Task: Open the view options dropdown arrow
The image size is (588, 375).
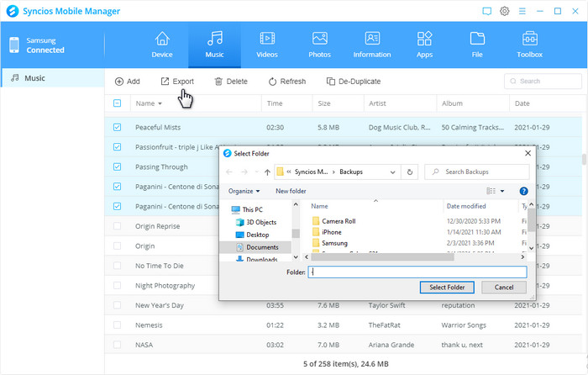Action: (x=502, y=191)
